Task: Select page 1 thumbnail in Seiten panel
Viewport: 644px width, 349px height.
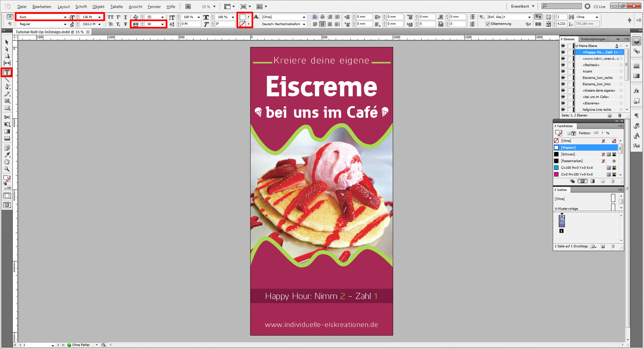Action: (x=561, y=221)
